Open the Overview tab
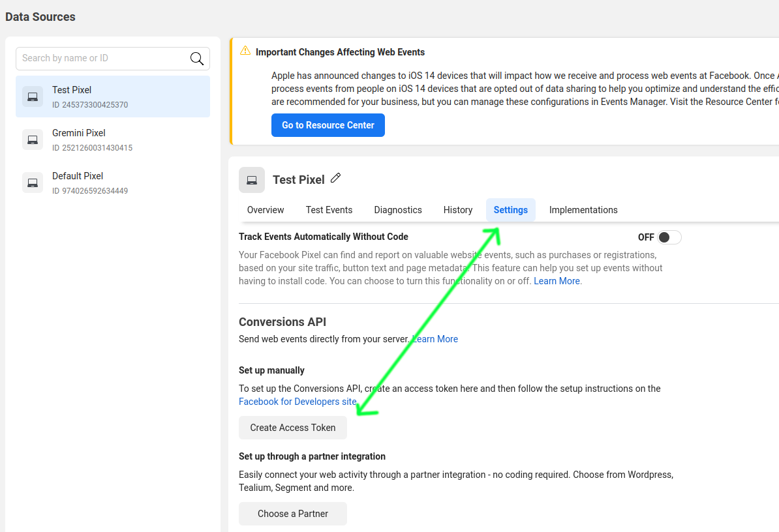 [266, 210]
